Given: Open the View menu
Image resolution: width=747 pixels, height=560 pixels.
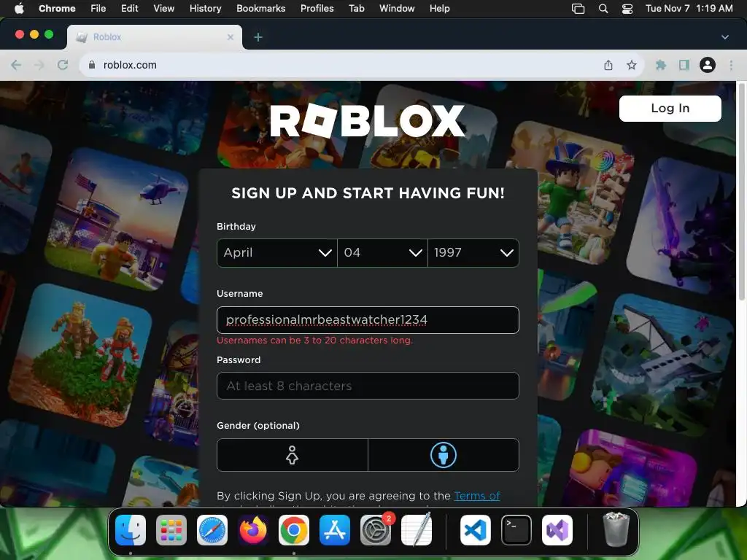Looking at the screenshot, I should click(x=164, y=8).
